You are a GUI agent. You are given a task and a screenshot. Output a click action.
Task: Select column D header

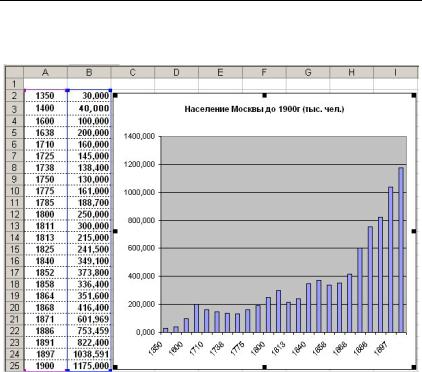pyautogui.click(x=176, y=72)
